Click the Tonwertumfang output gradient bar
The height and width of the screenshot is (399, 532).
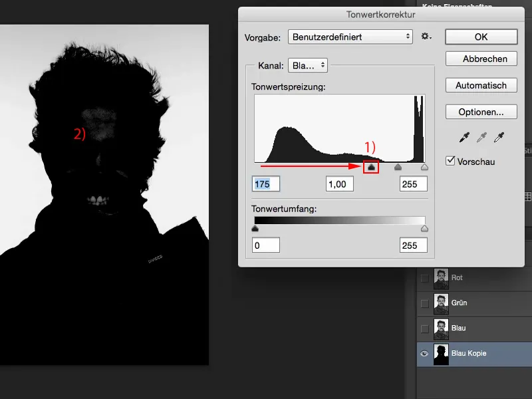(x=340, y=220)
